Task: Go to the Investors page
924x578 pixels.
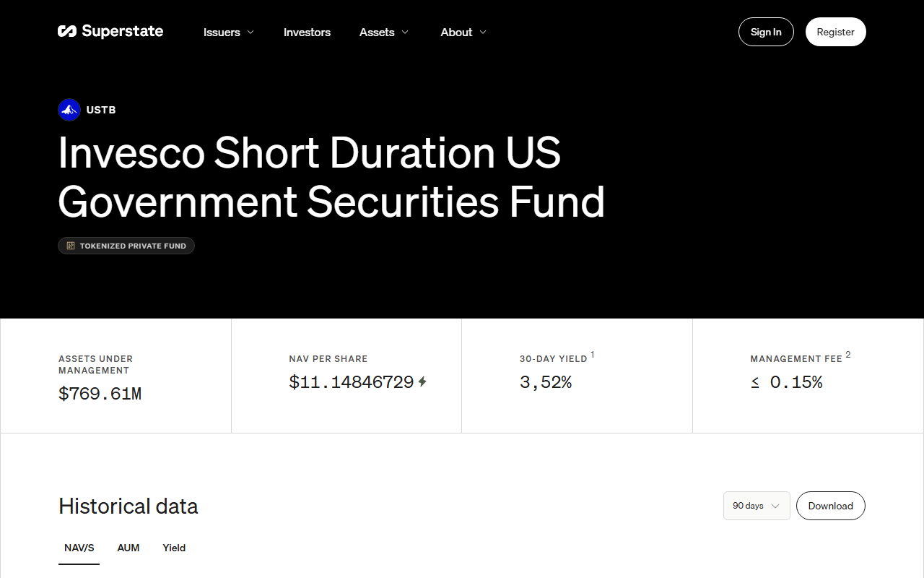Action: point(307,32)
